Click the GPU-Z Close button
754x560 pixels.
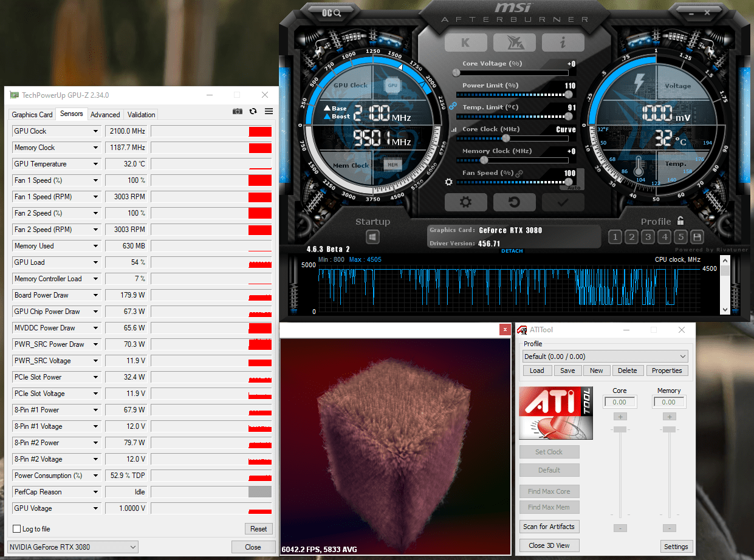[x=253, y=547]
